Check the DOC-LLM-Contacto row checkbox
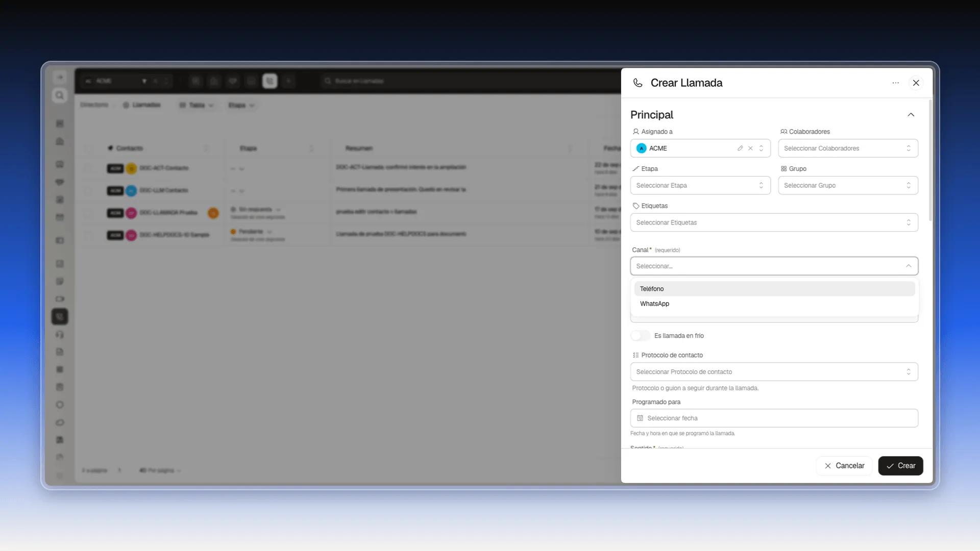This screenshot has height=551, width=980. tap(89, 190)
